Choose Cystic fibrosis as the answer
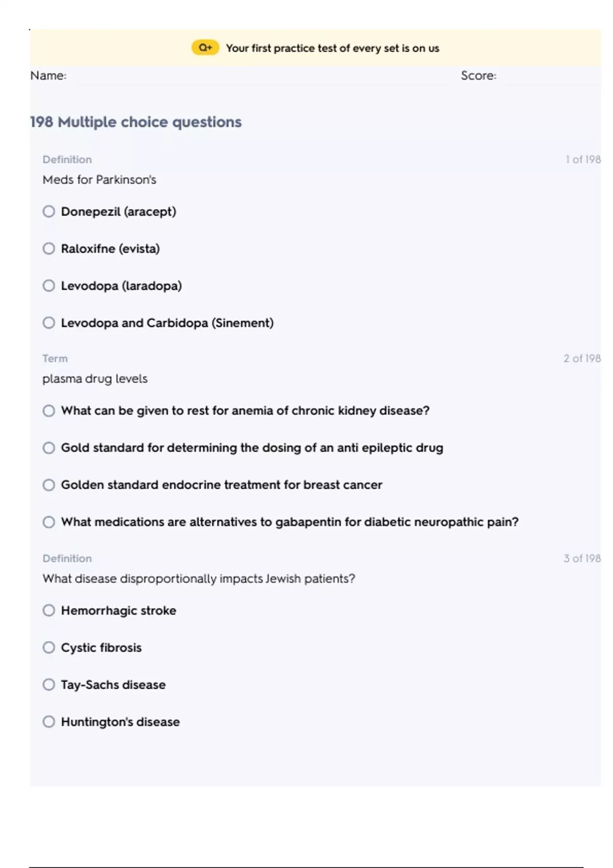This screenshot has height=868, width=613. pos(49,647)
